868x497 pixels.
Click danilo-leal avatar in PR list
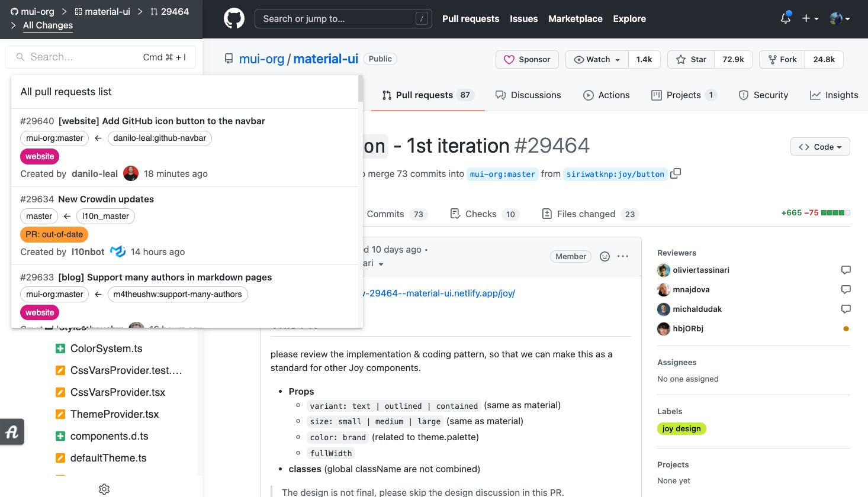pos(131,173)
